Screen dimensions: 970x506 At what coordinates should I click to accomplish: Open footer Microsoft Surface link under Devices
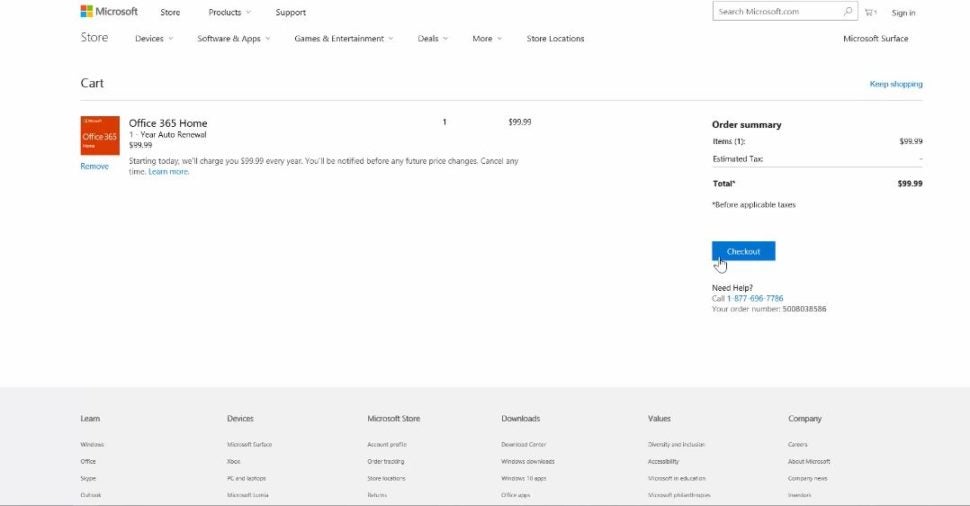(x=249, y=444)
